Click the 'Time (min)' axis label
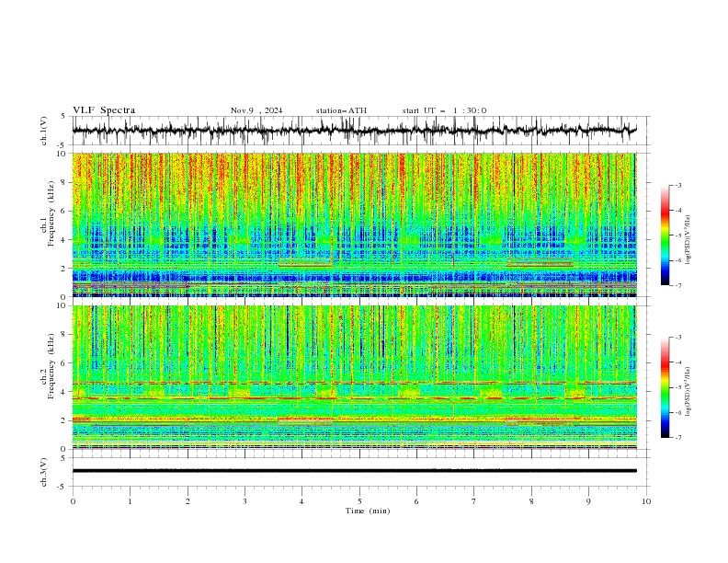The height and width of the screenshot is (563, 728). pos(368,511)
